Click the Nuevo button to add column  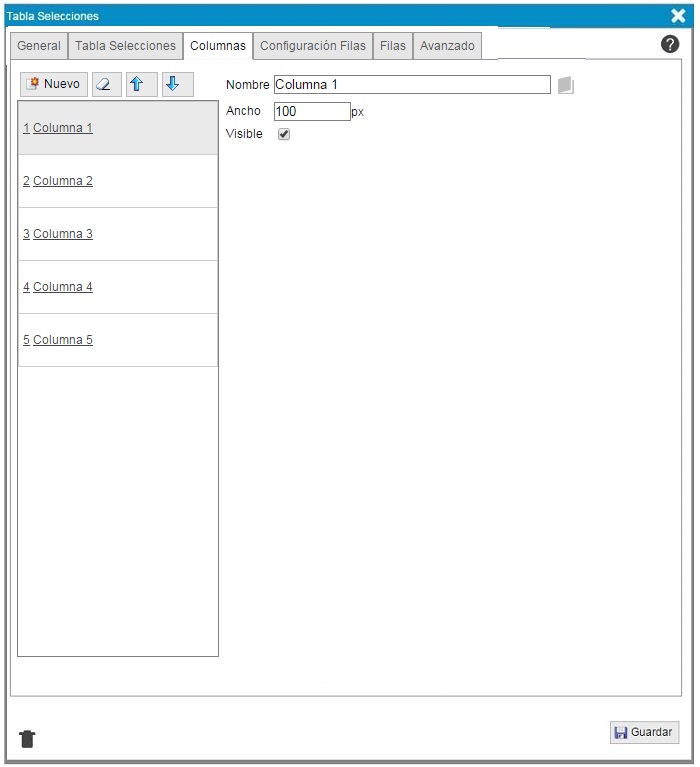(54, 84)
